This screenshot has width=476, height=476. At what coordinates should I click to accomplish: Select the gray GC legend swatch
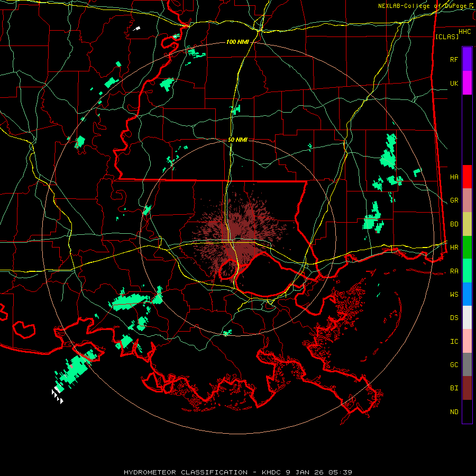point(467,364)
